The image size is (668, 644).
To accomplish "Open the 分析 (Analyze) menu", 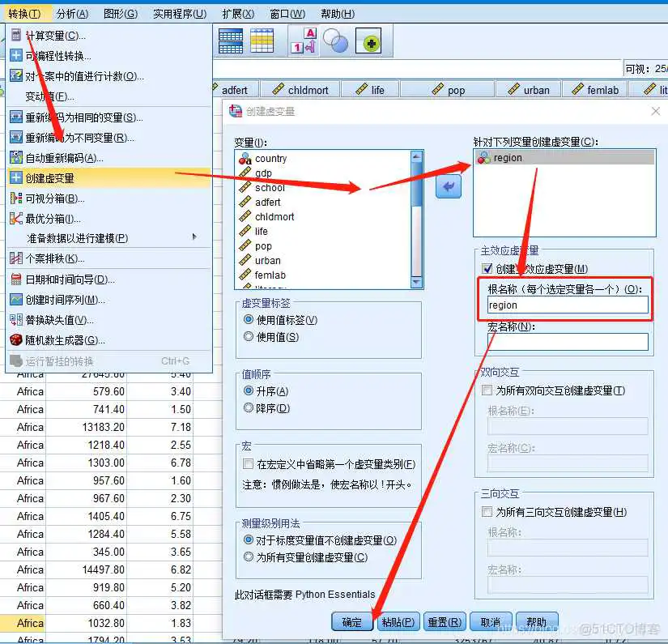I will (x=72, y=14).
